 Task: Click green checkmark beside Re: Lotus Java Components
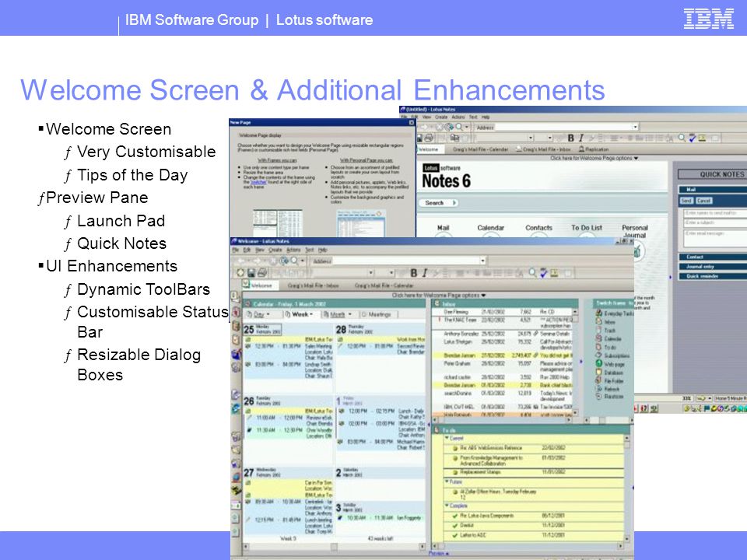(454, 516)
